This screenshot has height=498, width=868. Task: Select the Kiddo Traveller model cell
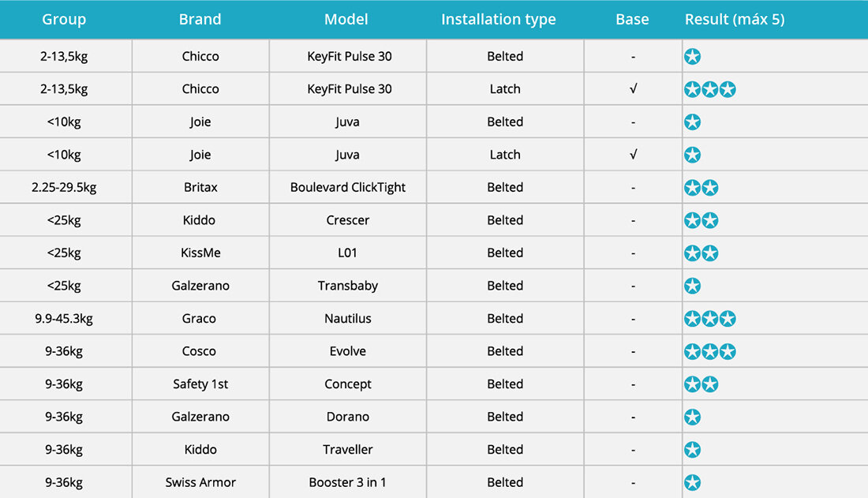pos(348,449)
